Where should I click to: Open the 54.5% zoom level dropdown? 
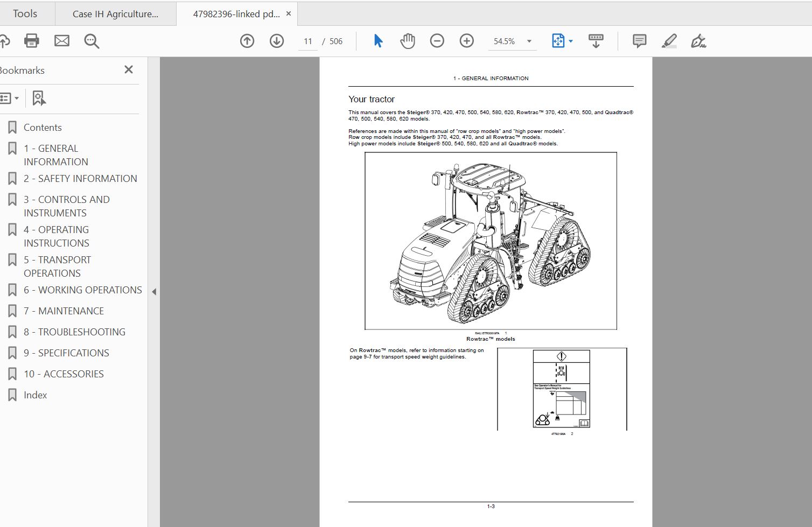click(x=529, y=41)
